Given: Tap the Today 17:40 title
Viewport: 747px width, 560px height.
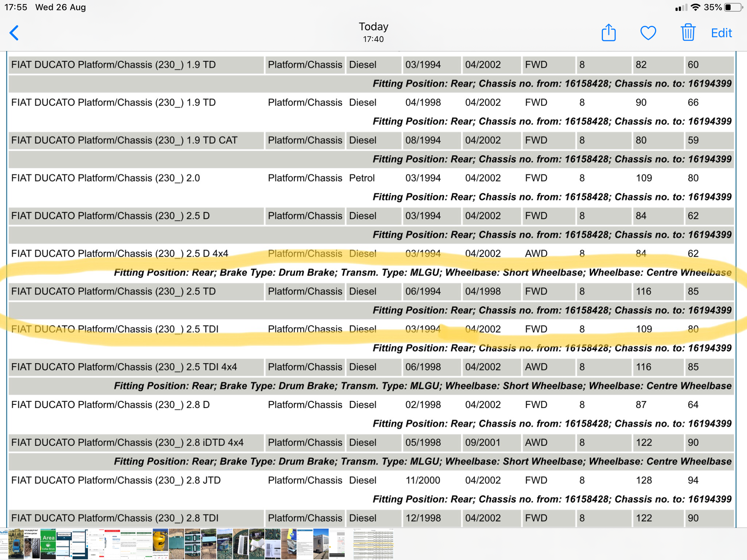Looking at the screenshot, I should [373, 32].
